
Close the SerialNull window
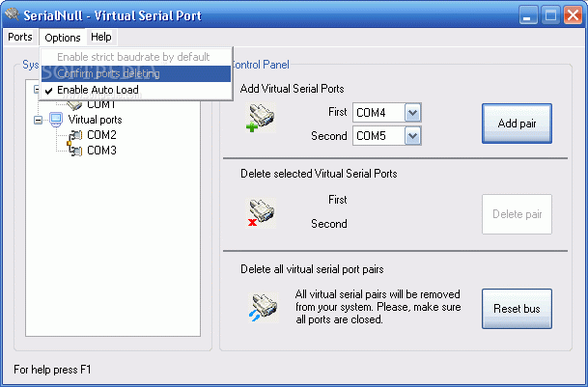573,15
